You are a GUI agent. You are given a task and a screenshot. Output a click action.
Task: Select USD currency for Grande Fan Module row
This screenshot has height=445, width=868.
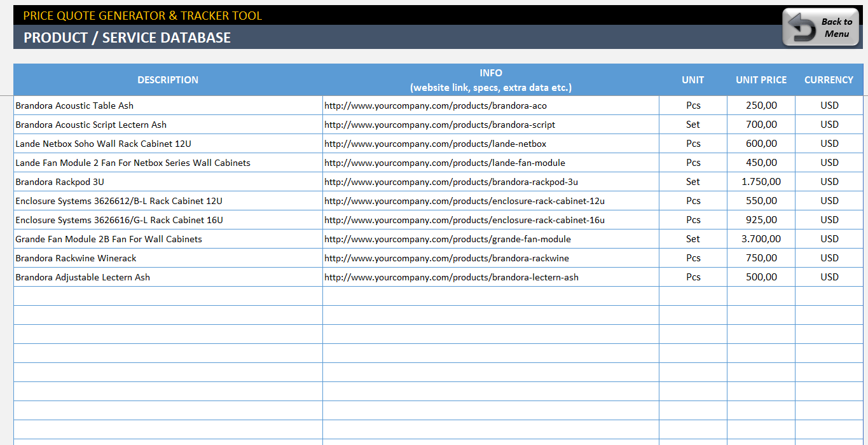(829, 239)
